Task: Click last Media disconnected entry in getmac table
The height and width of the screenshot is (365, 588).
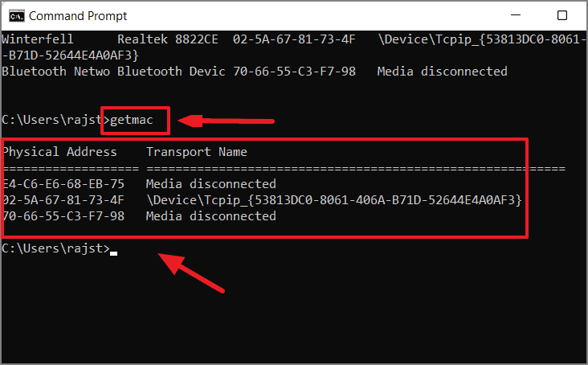Action: point(211,216)
